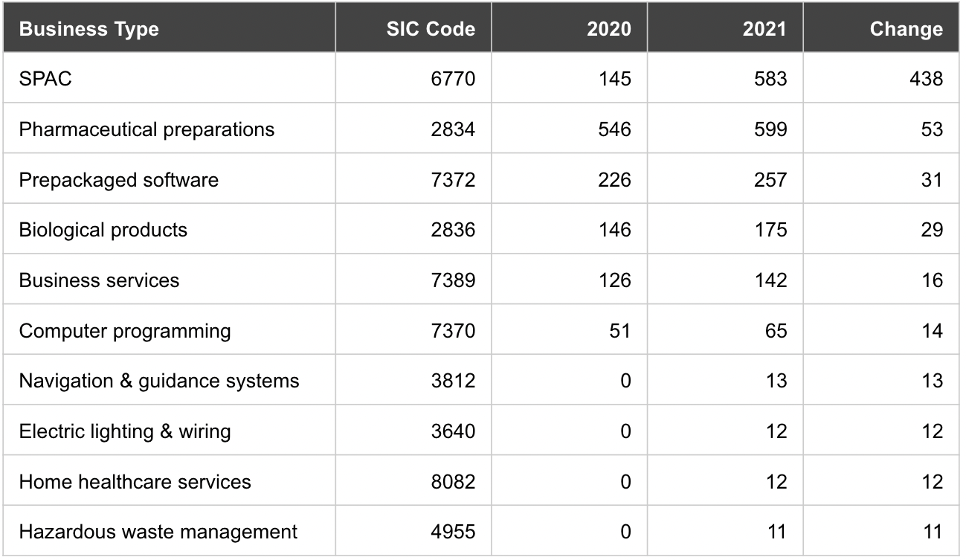
Task: Select the Computer programming cell
Action: [125, 331]
